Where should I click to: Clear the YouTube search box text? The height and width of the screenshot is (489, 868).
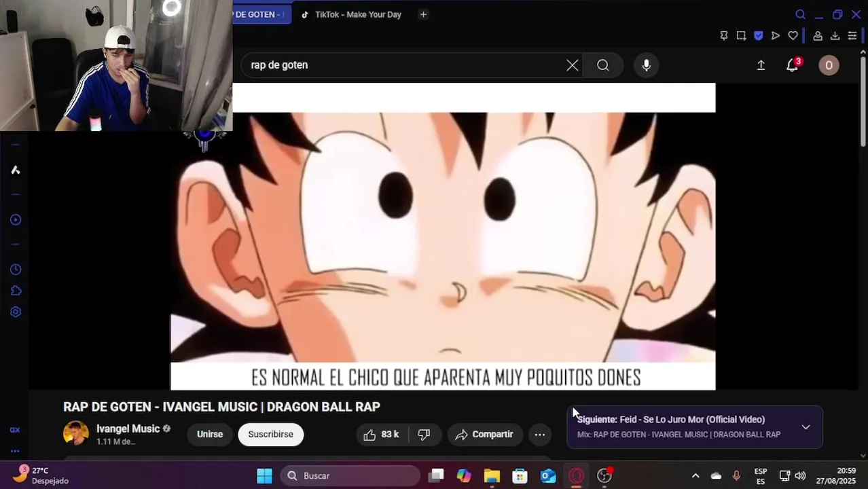[x=573, y=65]
